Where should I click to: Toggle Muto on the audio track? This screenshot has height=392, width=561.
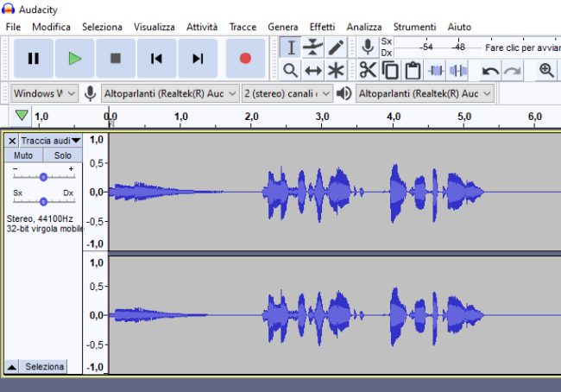tap(23, 155)
